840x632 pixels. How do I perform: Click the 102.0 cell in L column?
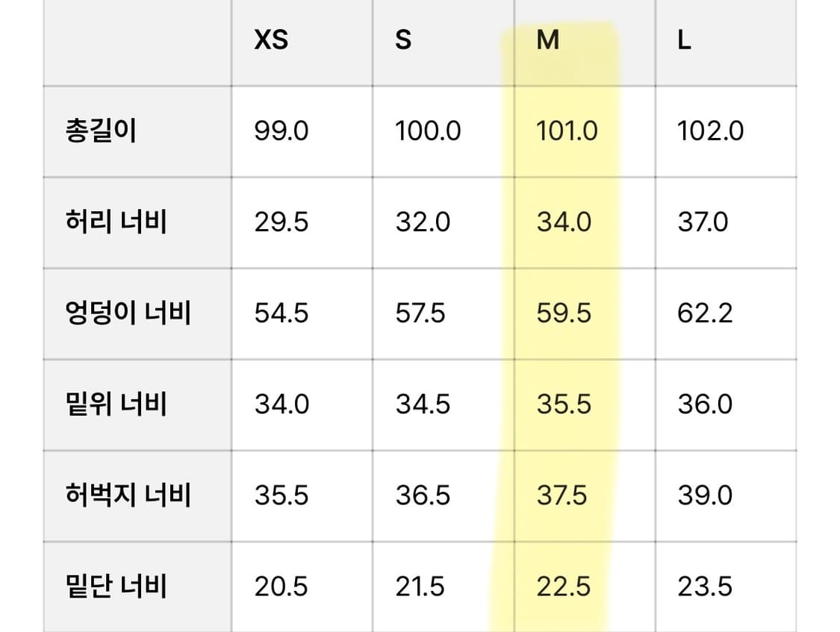coord(710,131)
